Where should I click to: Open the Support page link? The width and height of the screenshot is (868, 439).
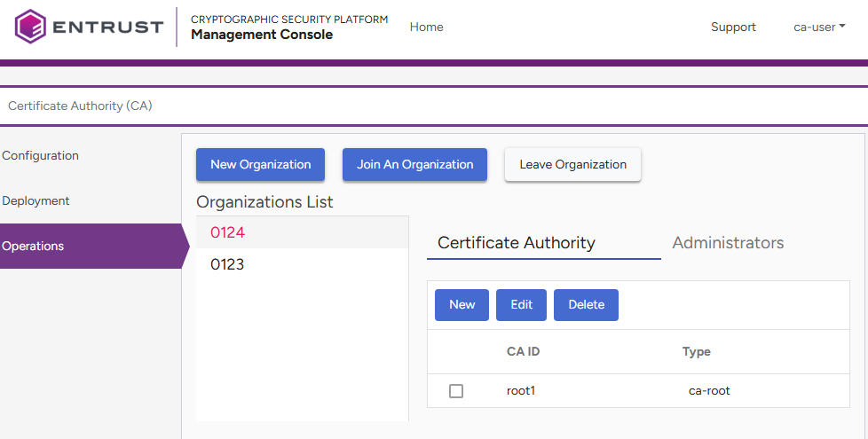[x=733, y=27]
